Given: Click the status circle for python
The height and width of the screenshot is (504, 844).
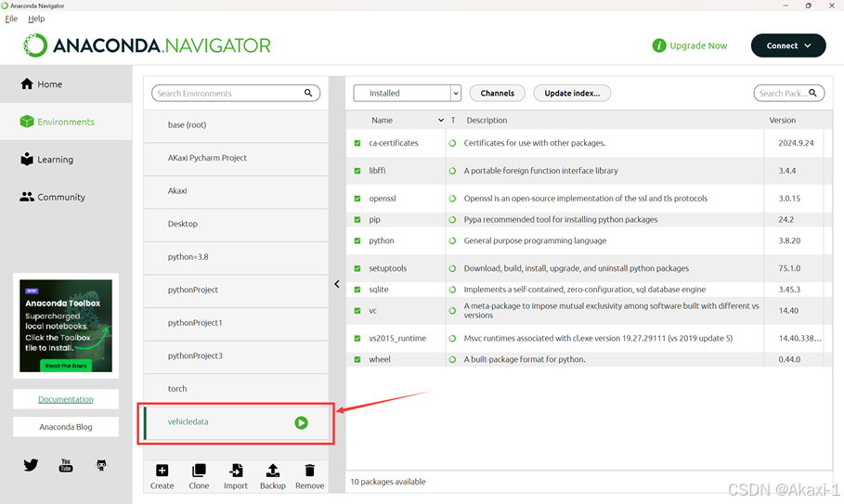Looking at the screenshot, I should pyautogui.click(x=453, y=241).
